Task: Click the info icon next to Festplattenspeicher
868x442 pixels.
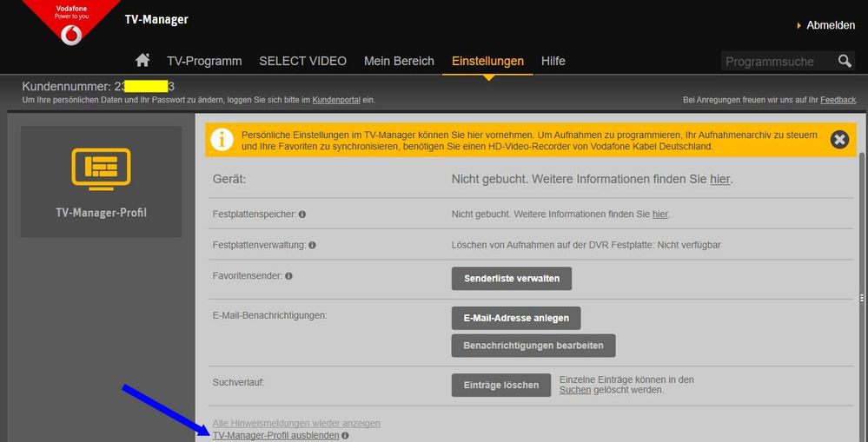Action: [x=302, y=214]
